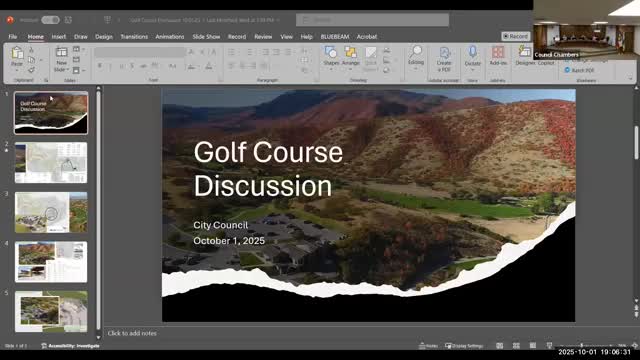Switch to the Transitions tab
The height and width of the screenshot is (360, 640).
click(134, 37)
